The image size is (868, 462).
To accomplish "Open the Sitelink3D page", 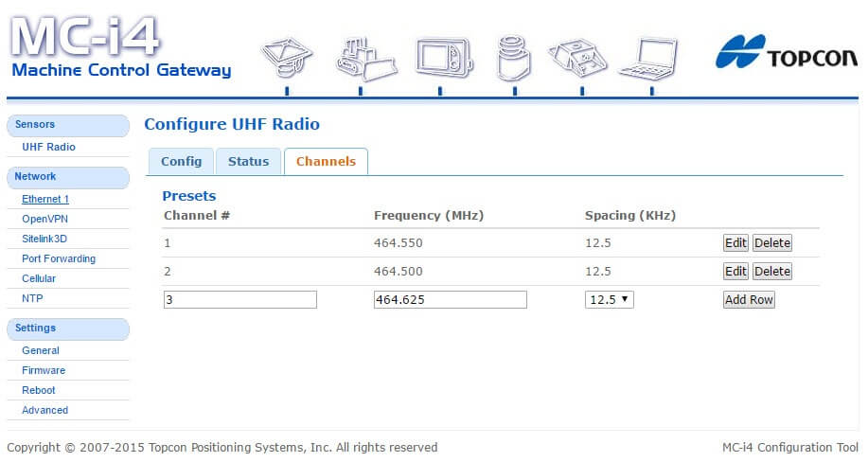I will point(44,239).
